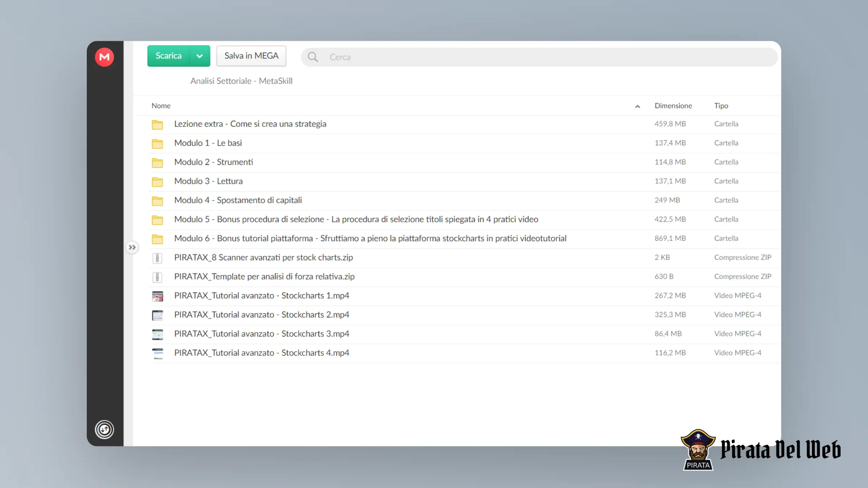
Task: Focus the Cerca search field
Action: (x=539, y=57)
